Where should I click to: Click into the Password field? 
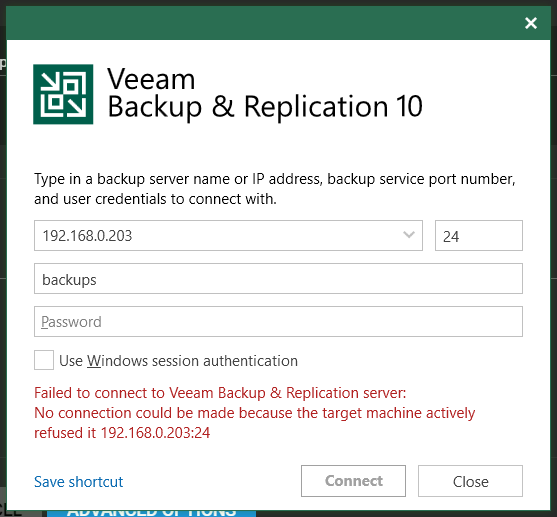coord(278,321)
